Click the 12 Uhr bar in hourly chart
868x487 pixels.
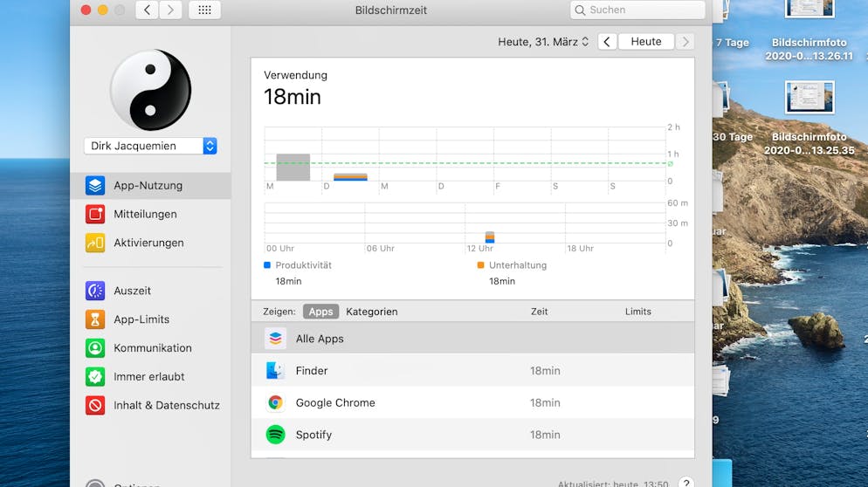coord(490,237)
